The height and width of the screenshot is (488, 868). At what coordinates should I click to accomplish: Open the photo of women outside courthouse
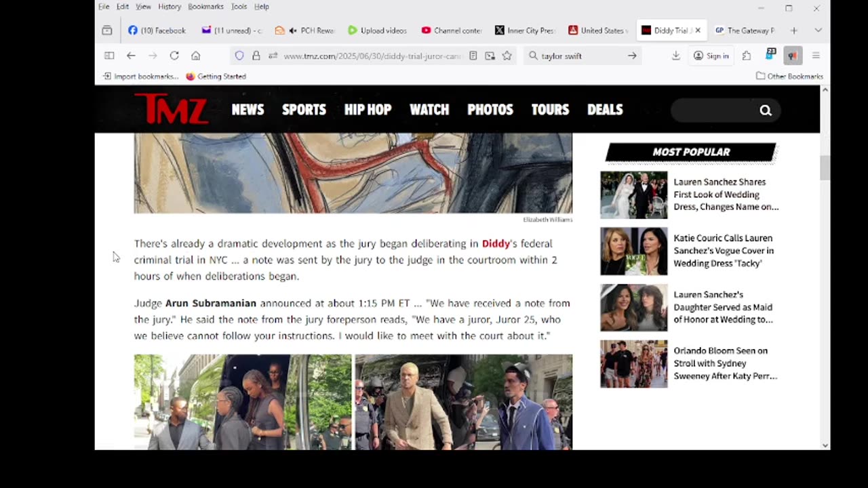pyautogui.click(x=243, y=402)
